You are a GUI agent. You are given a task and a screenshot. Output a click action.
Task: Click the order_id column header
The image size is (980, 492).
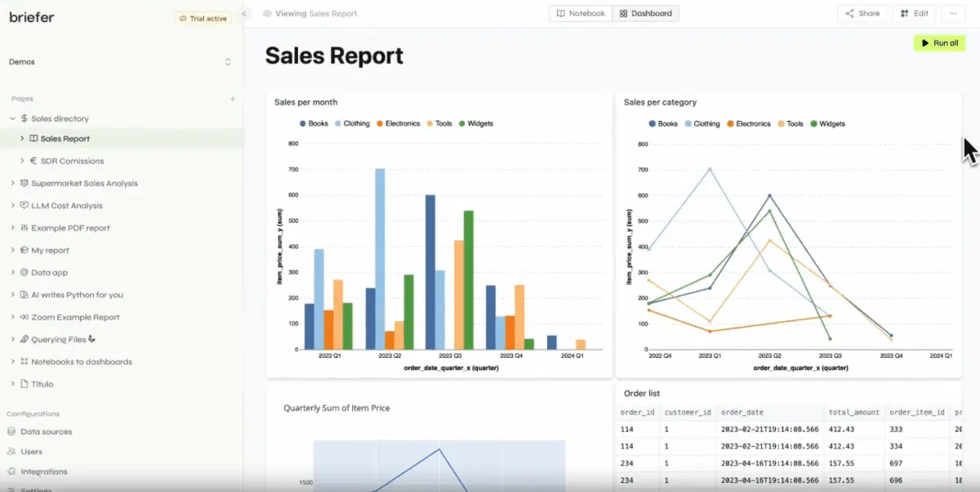click(637, 413)
